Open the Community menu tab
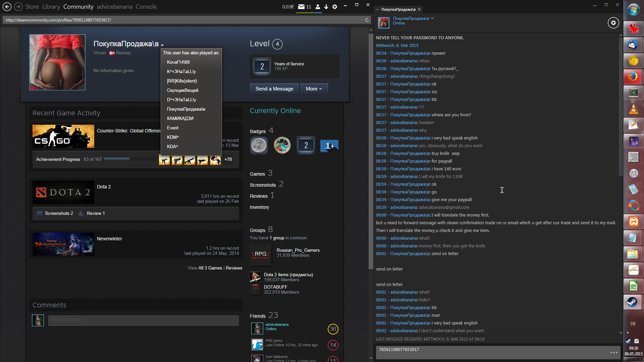 click(x=78, y=6)
